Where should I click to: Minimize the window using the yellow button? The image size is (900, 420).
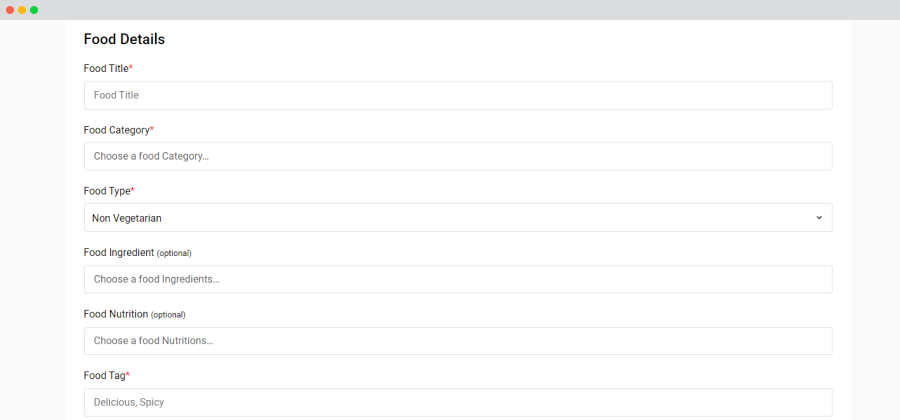(22, 10)
